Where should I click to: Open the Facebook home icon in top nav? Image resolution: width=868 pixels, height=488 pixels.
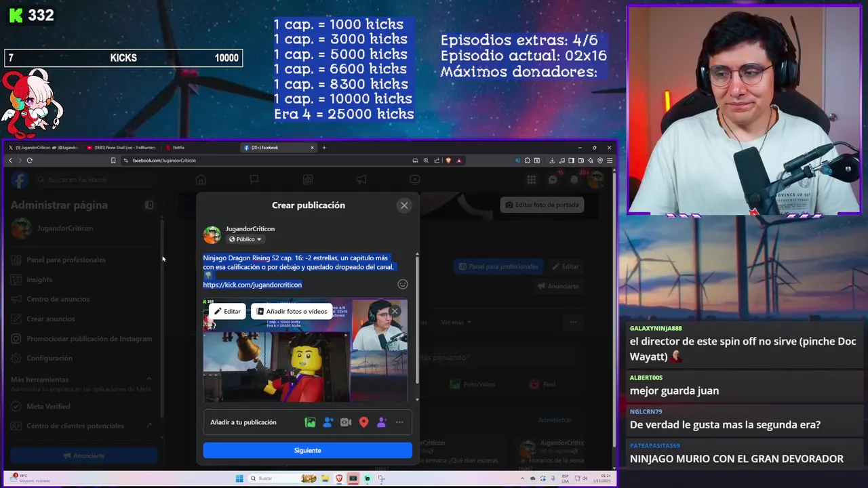point(201,180)
